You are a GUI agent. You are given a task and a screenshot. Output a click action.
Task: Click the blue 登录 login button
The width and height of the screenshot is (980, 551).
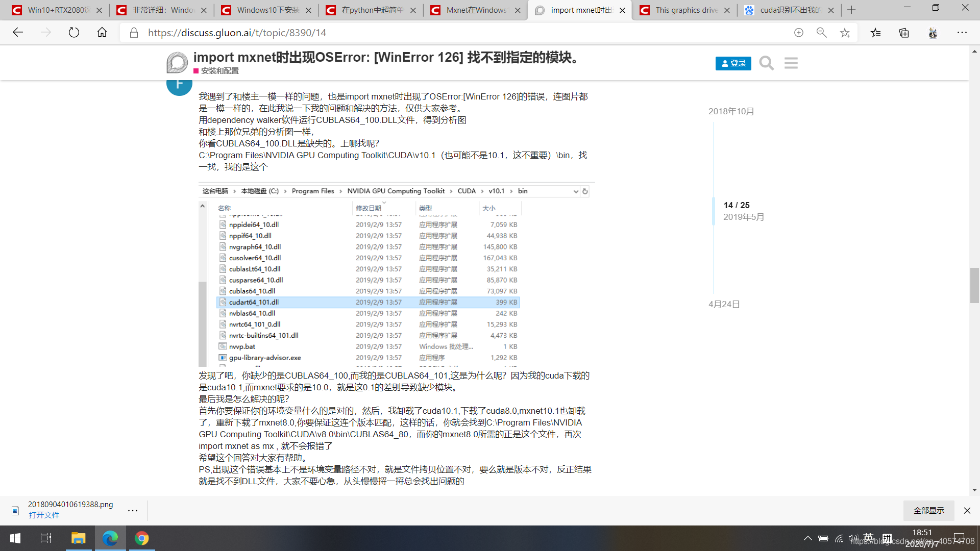(733, 63)
